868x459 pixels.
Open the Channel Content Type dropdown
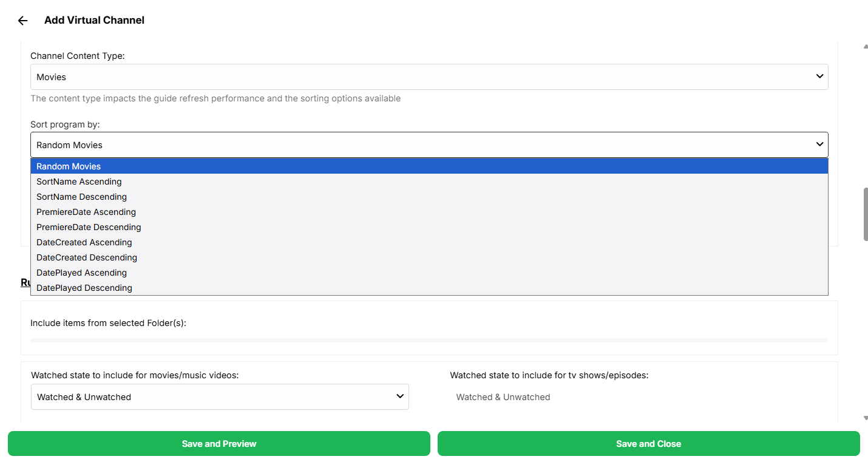[429, 77]
